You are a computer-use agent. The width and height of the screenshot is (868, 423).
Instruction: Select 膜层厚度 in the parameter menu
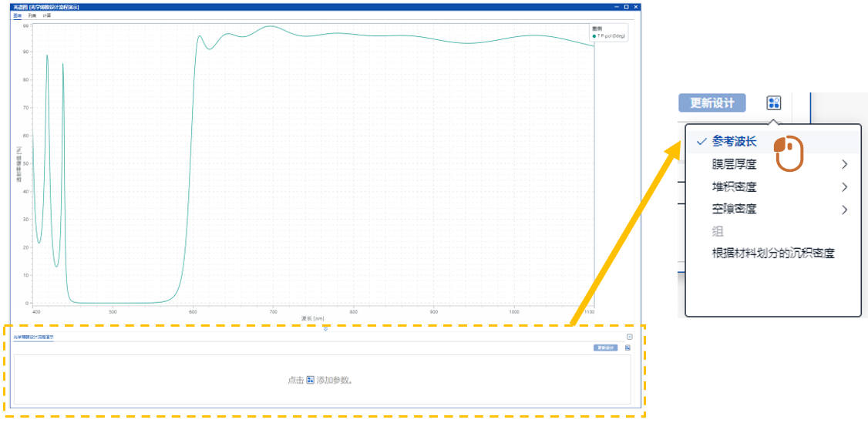734,164
